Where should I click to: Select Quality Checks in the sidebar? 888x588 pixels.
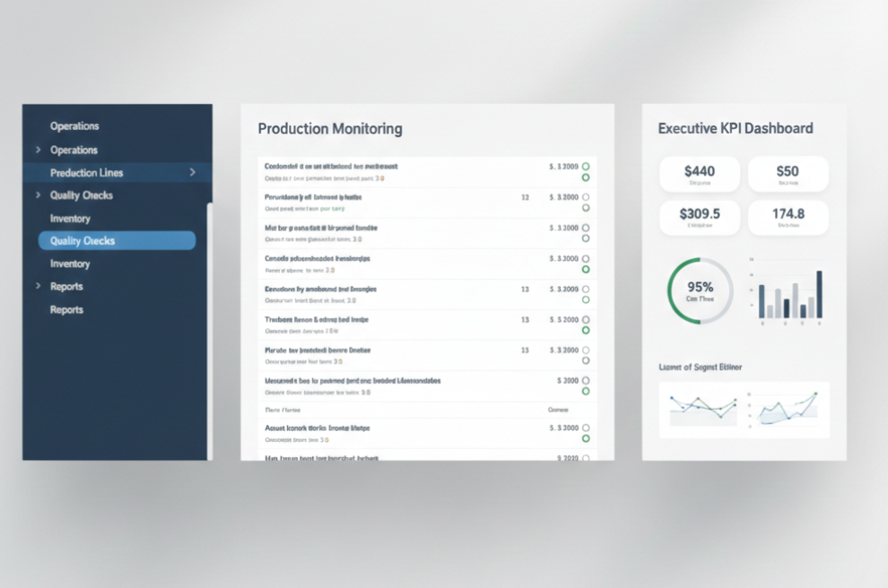[118, 240]
